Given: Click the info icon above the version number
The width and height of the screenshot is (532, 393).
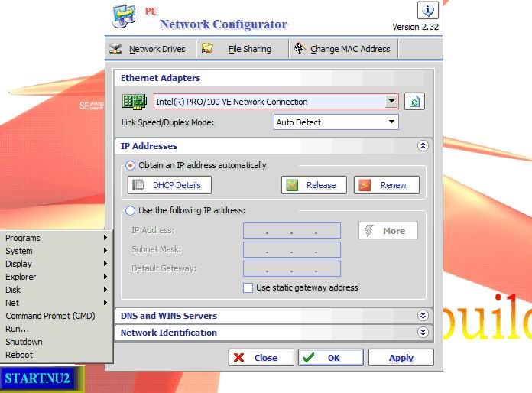Looking at the screenshot, I should [427, 11].
